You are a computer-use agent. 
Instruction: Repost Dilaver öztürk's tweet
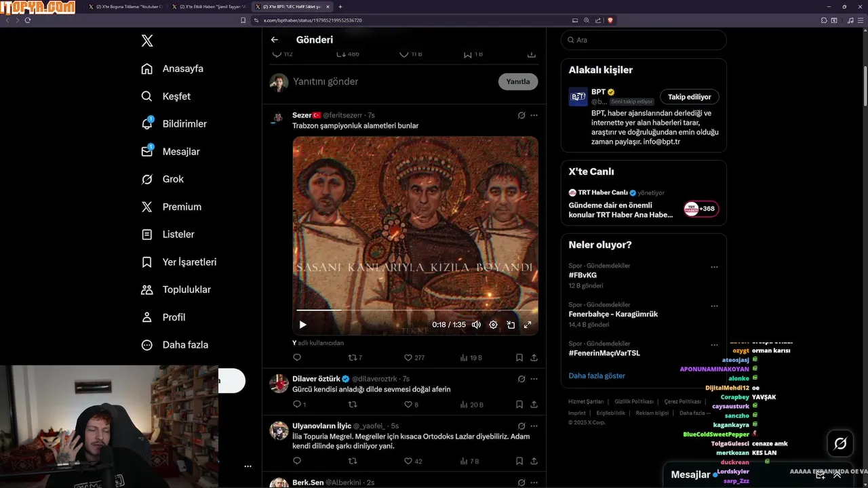(x=353, y=405)
